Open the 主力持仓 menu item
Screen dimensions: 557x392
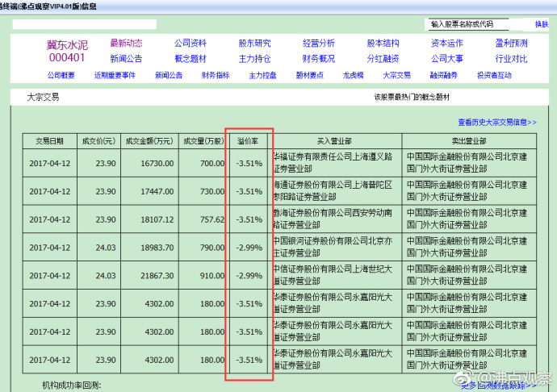point(254,59)
